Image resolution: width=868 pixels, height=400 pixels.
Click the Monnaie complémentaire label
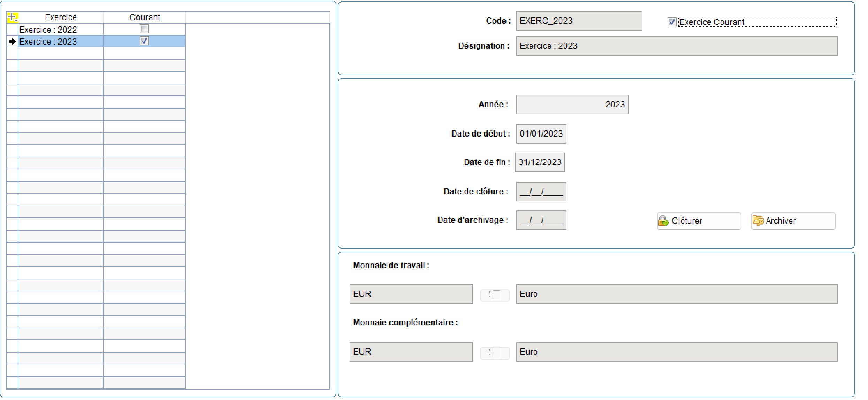coord(405,323)
